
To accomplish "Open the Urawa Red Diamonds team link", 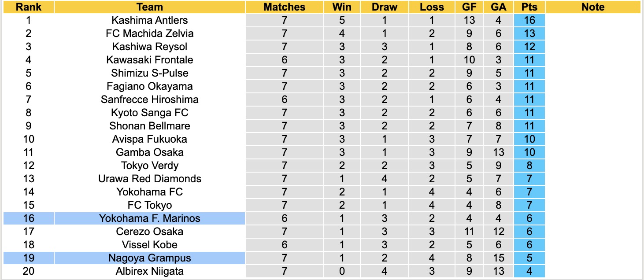I will coord(150,179).
